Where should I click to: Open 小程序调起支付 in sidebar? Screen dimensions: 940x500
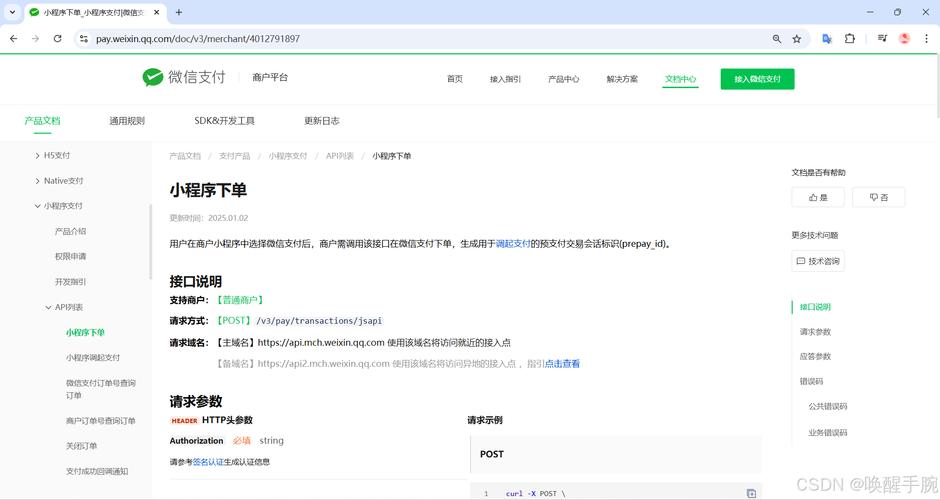pyautogui.click(x=93, y=357)
